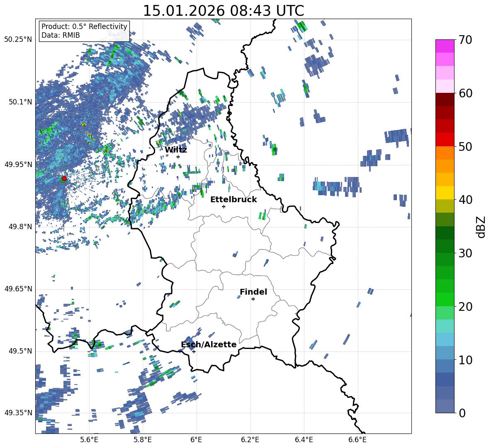The width and height of the screenshot is (491, 448).
Task: Click the Wiltz location cross marker
Action: coord(178,157)
